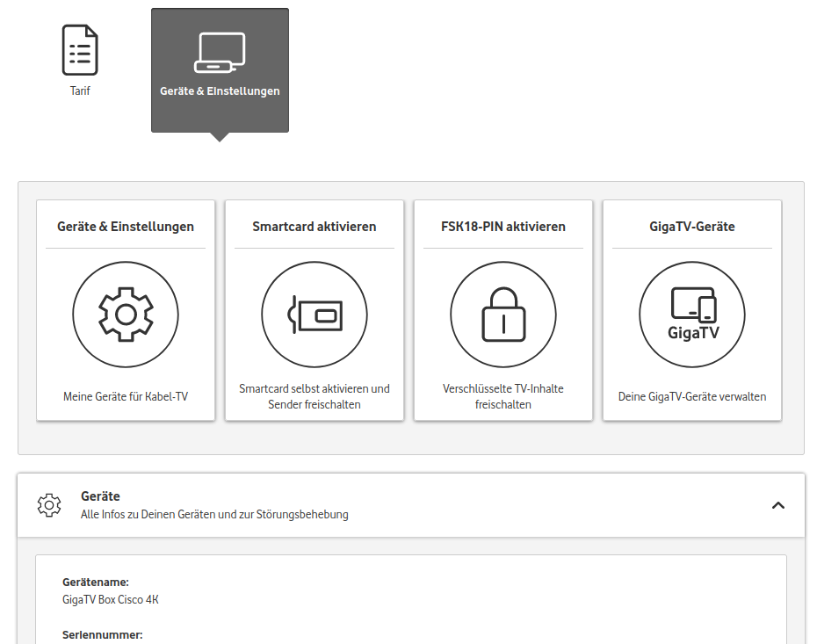This screenshot has width=817, height=644.
Task: Click the 'Gerätename:' label
Action: 96,582
